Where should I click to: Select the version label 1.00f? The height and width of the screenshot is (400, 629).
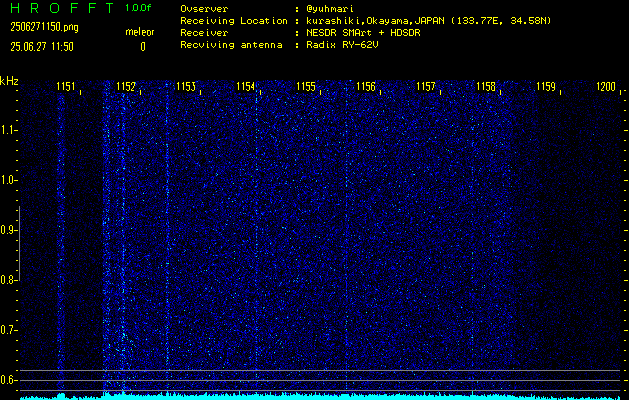click(138, 8)
